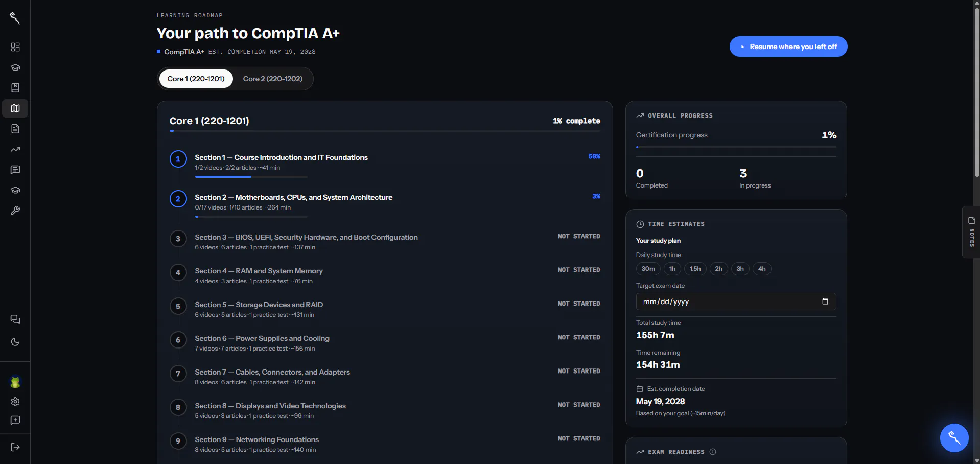Switch to the Core 2 (220-1202) tab
This screenshot has width=980, height=464.
(x=273, y=79)
